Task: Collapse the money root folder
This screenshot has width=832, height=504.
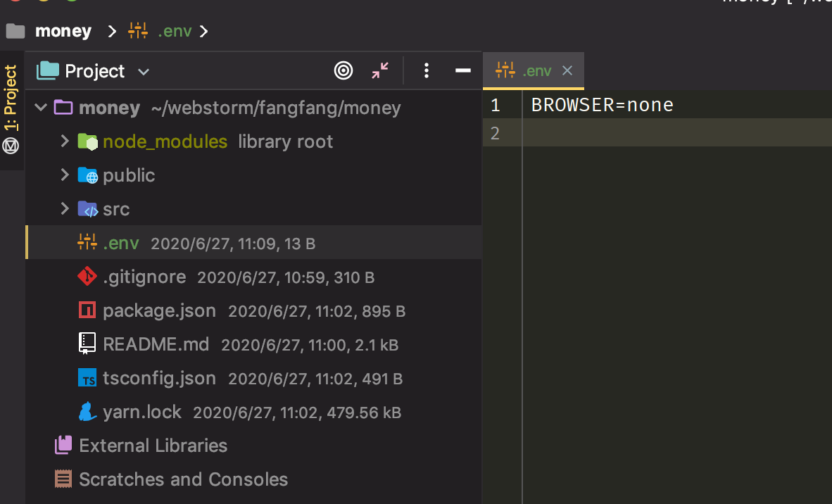Action: point(41,108)
